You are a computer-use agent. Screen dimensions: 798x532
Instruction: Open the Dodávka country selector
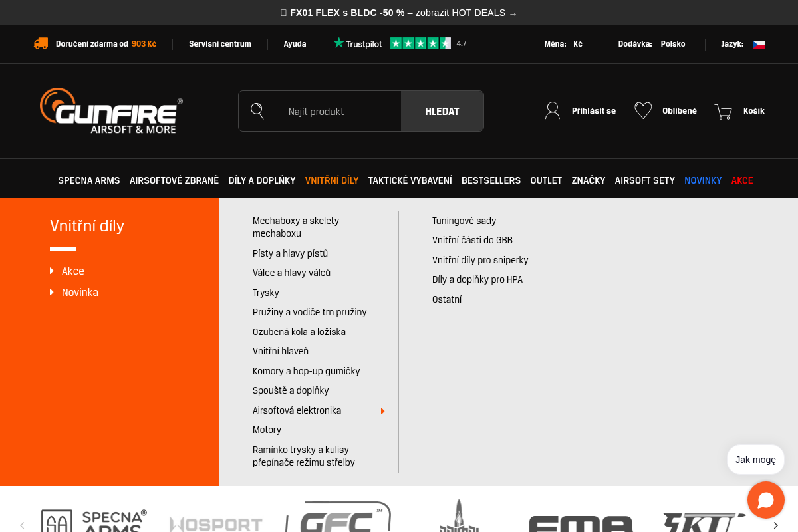point(652,44)
